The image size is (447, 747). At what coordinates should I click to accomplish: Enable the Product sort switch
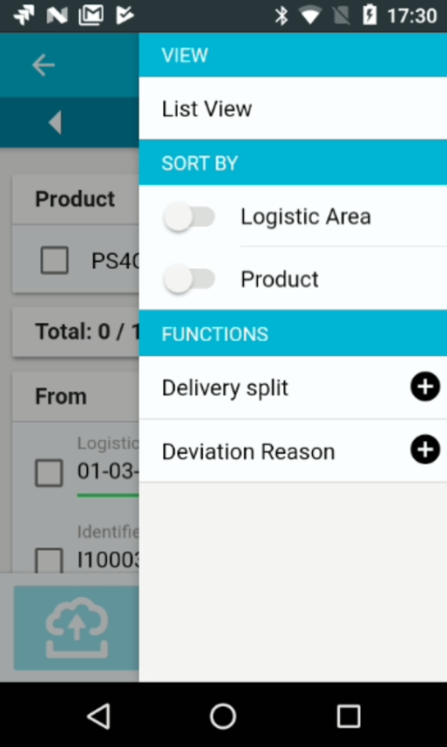(x=189, y=279)
